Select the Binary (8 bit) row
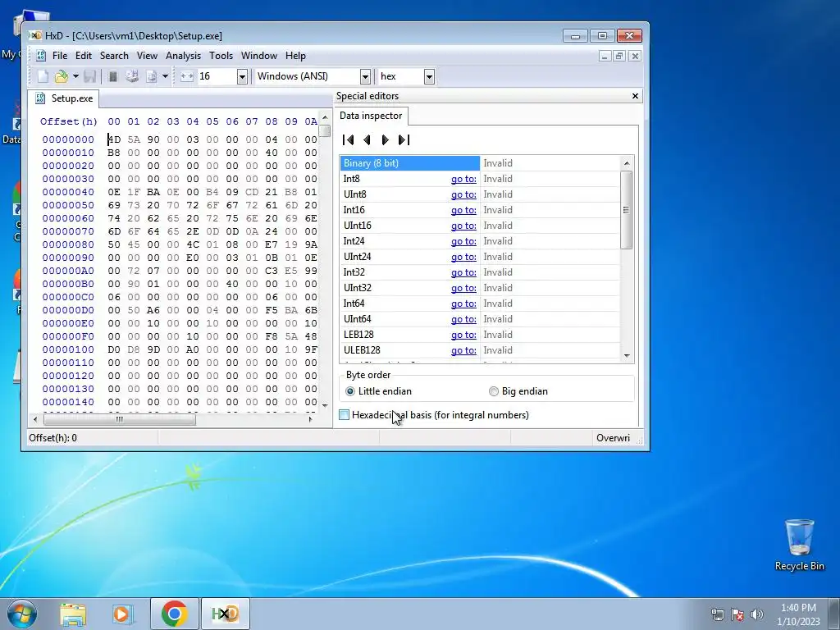The height and width of the screenshot is (630, 840). (479, 163)
